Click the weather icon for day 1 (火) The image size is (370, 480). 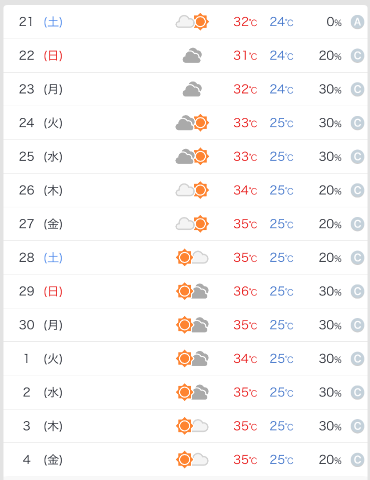point(192,359)
